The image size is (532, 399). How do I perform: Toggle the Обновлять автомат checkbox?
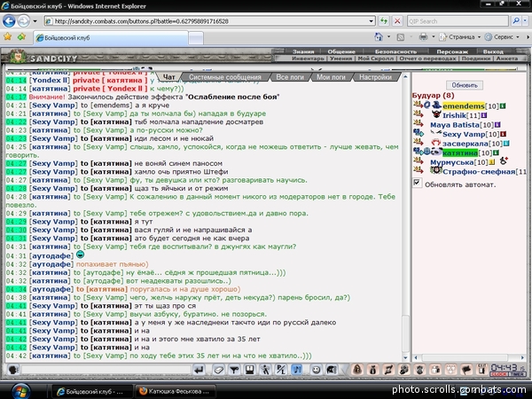pos(417,184)
